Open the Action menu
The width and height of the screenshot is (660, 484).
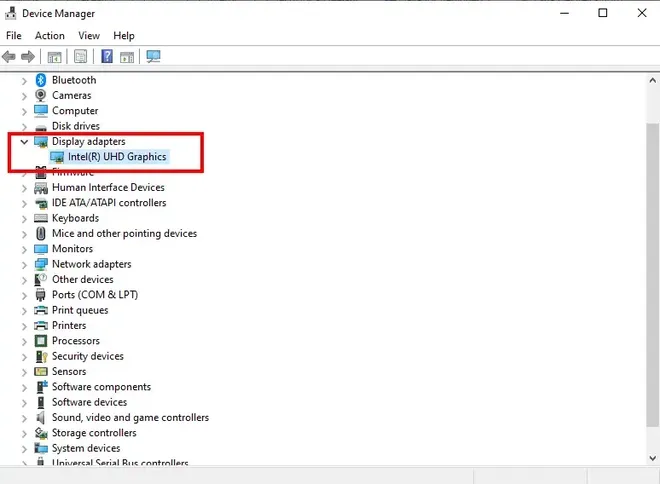50,36
